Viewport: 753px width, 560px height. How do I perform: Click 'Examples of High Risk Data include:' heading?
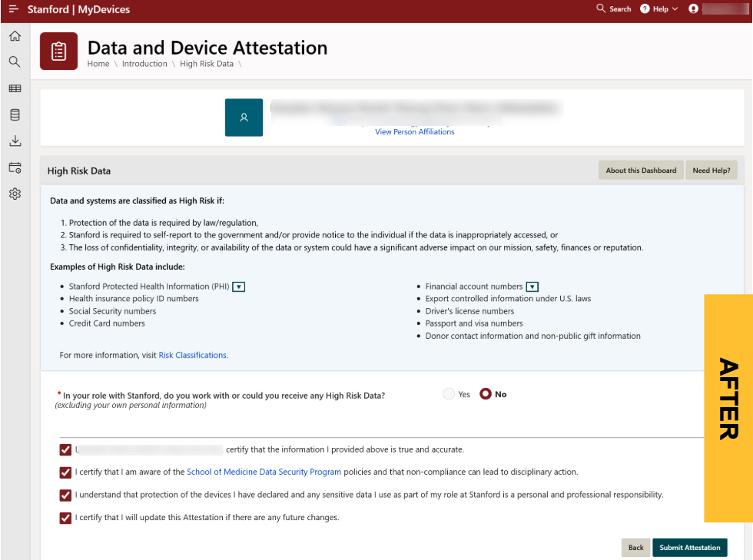117,267
